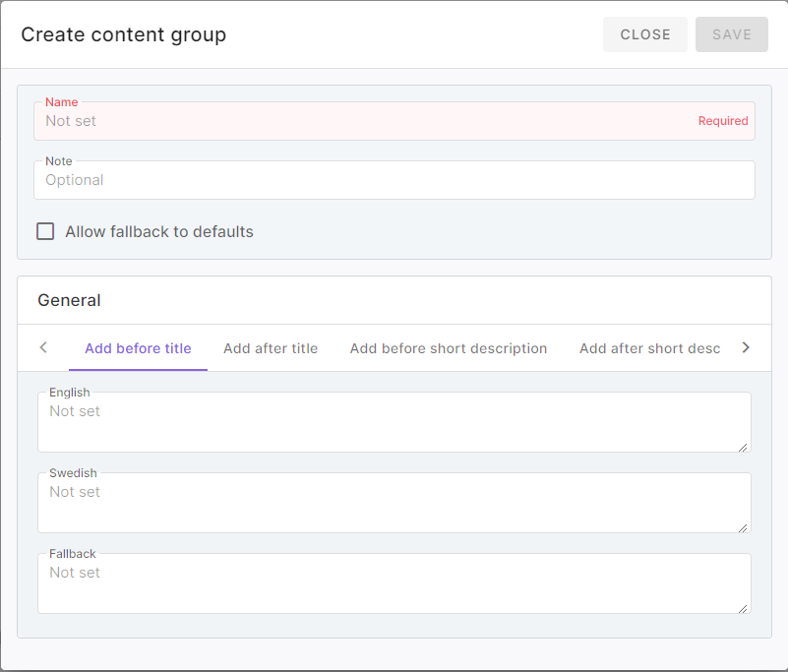Click the English textarea resize handle
Screen dimensions: 788x672
tap(743, 446)
